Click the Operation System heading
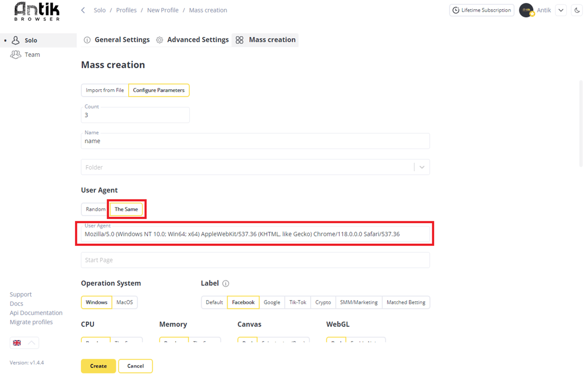The image size is (588, 379). 111,283
